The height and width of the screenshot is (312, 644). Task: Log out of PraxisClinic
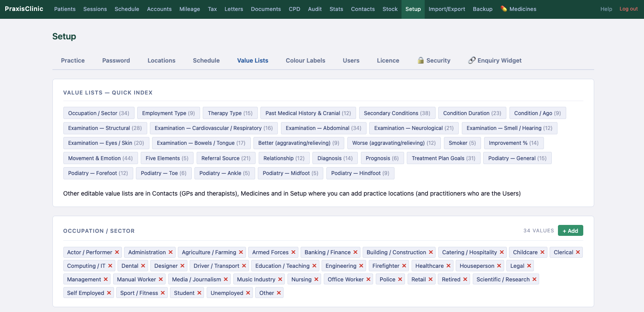click(x=629, y=9)
